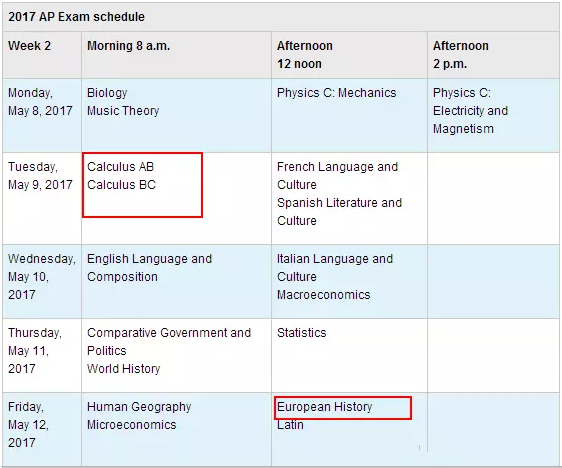Click Spanish Literature and Culture exam
The width and height of the screenshot is (562, 468).
click(339, 211)
